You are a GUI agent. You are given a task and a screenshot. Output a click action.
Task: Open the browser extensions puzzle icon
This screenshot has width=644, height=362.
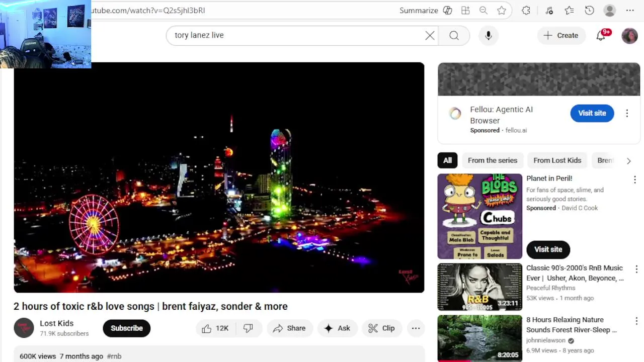pos(526,10)
